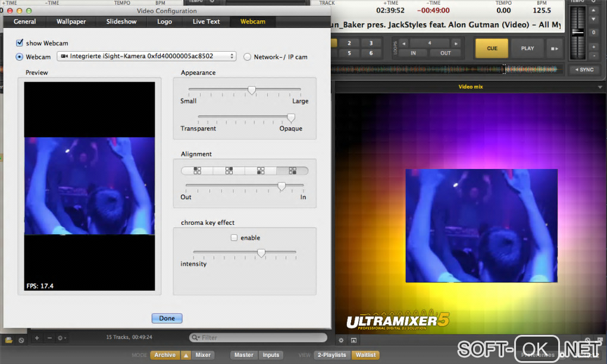Open video mix settings gear icon
607x364 pixels.
tap(341, 340)
